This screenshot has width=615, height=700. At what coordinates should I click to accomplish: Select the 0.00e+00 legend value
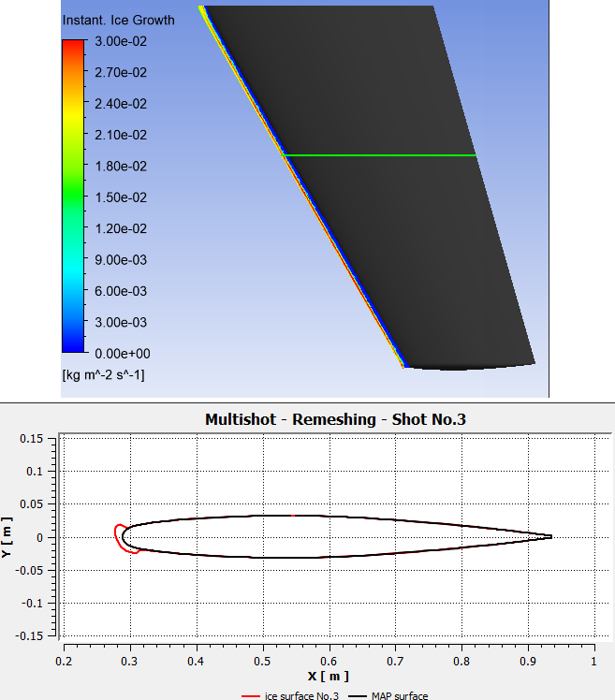(123, 354)
